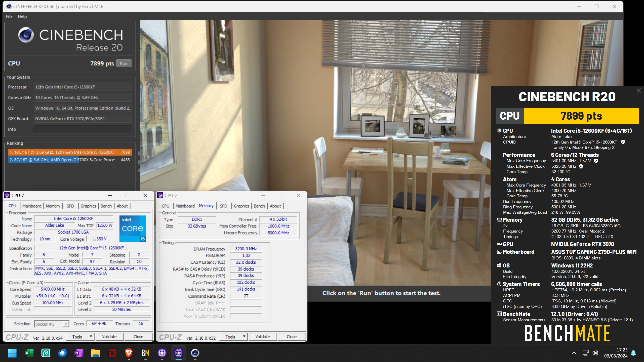Open Graphics tab in right CPU-Z
The width and height of the screenshot is (644, 362).
tap(242, 206)
